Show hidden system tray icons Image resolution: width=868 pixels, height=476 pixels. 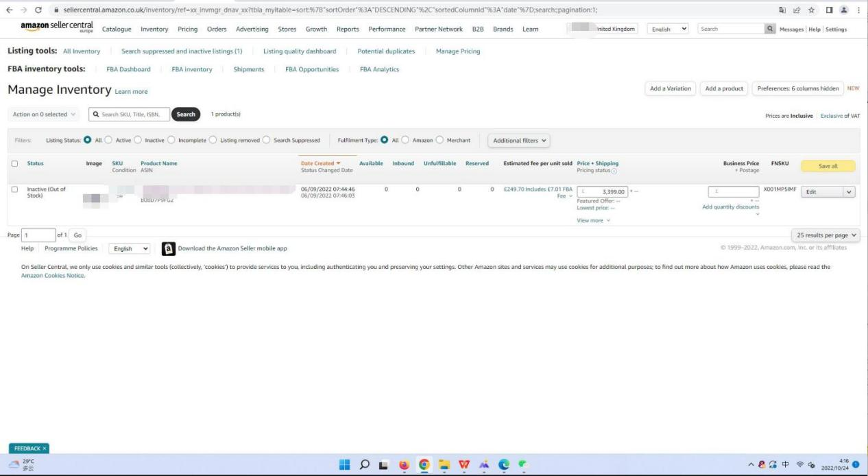pyautogui.click(x=751, y=464)
